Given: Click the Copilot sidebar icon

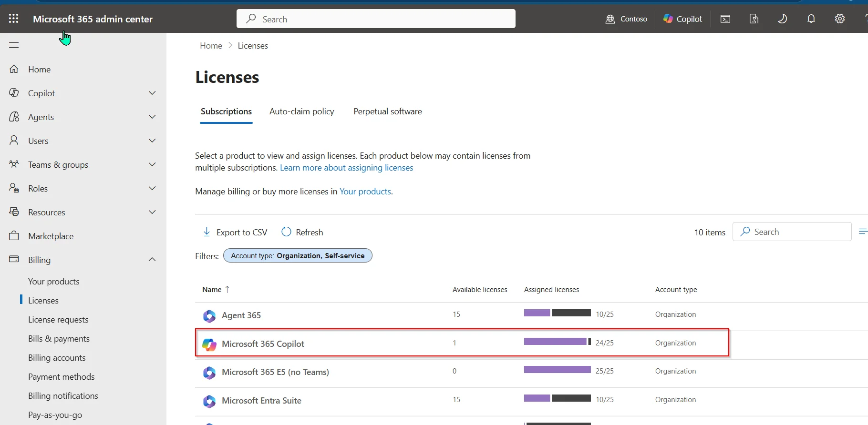Looking at the screenshot, I should pos(14,93).
